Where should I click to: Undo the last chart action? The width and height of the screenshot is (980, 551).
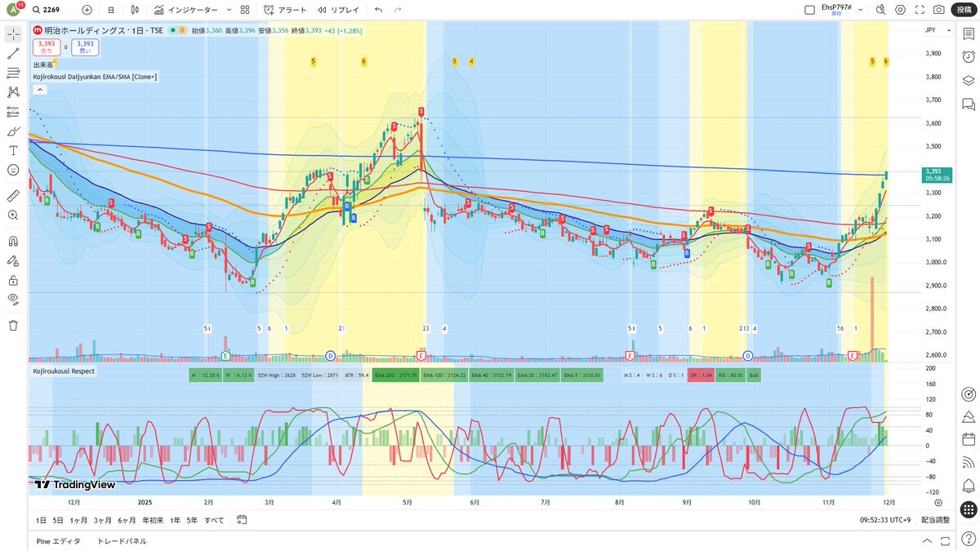(x=378, y=10)
